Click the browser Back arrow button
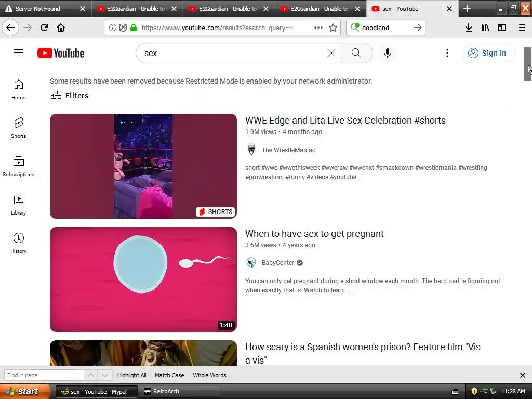Image resolution: width=532 pixels, height=399 pixels. [x=10, y=28]
